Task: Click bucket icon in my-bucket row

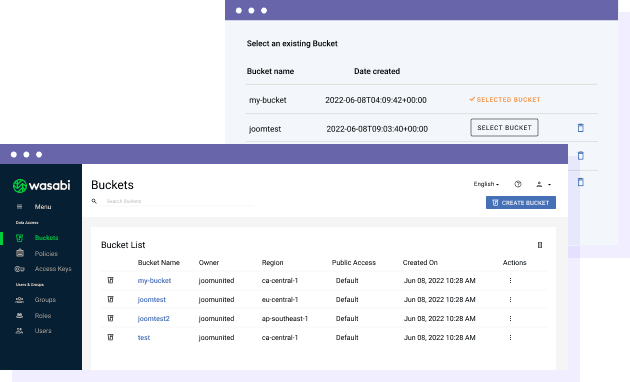Action: [x=110, y=280]
